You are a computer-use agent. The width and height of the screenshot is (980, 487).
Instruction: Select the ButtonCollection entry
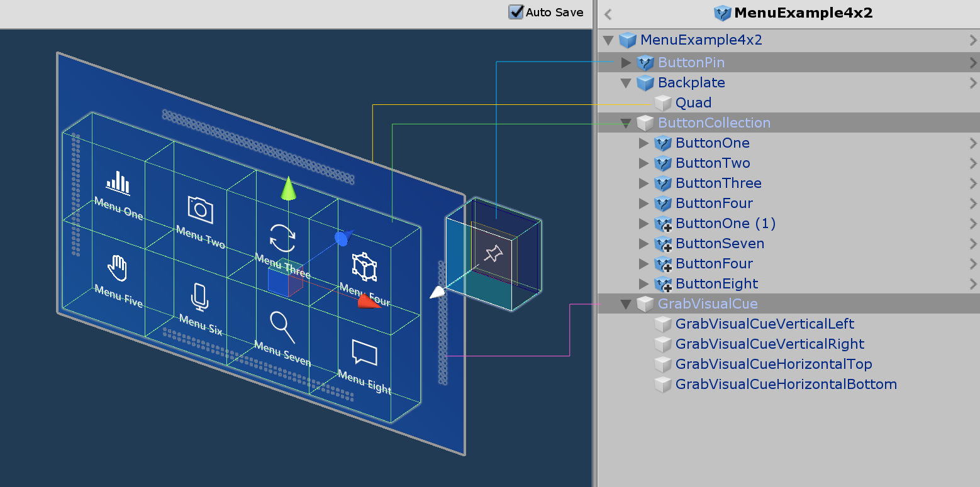tap(714, 123)
